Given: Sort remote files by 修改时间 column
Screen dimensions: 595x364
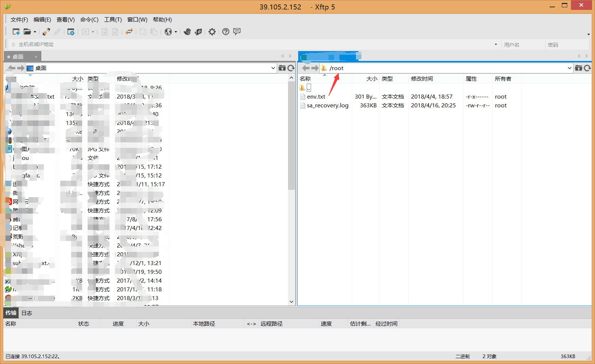Looking at the screenshot, I should (436, 79).
